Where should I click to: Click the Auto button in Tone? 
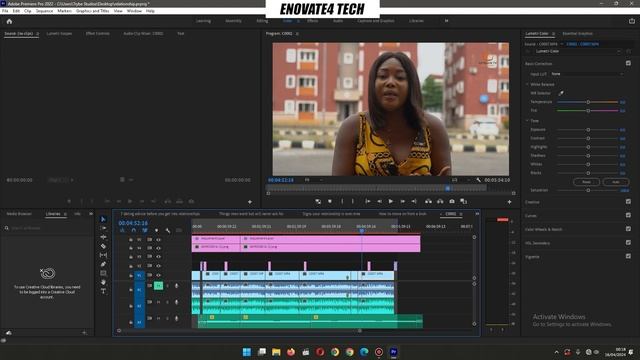click(616, 182)
